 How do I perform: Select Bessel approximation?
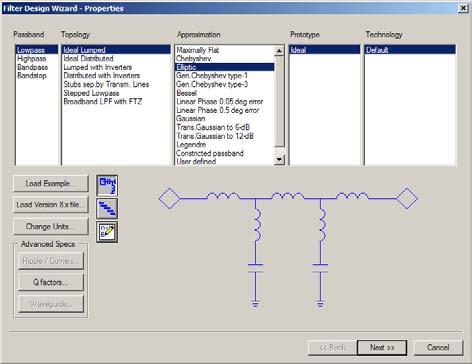click(225, 93)
